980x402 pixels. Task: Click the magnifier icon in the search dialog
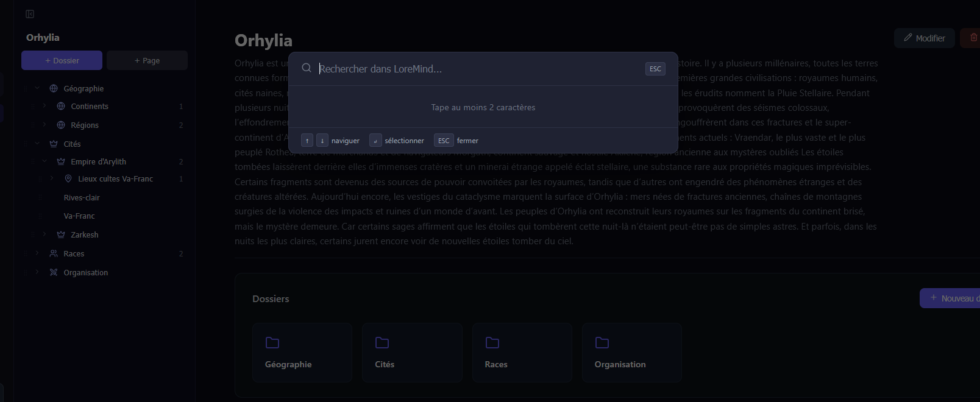307,68
